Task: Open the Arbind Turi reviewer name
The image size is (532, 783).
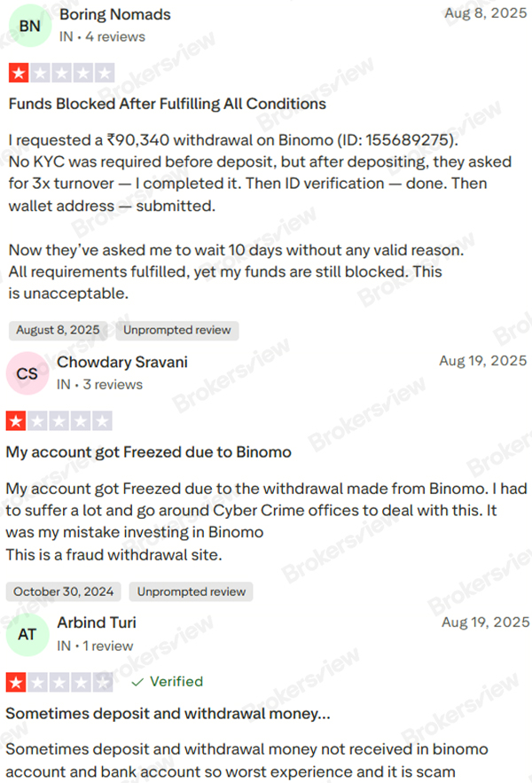Action: [97, 622]
